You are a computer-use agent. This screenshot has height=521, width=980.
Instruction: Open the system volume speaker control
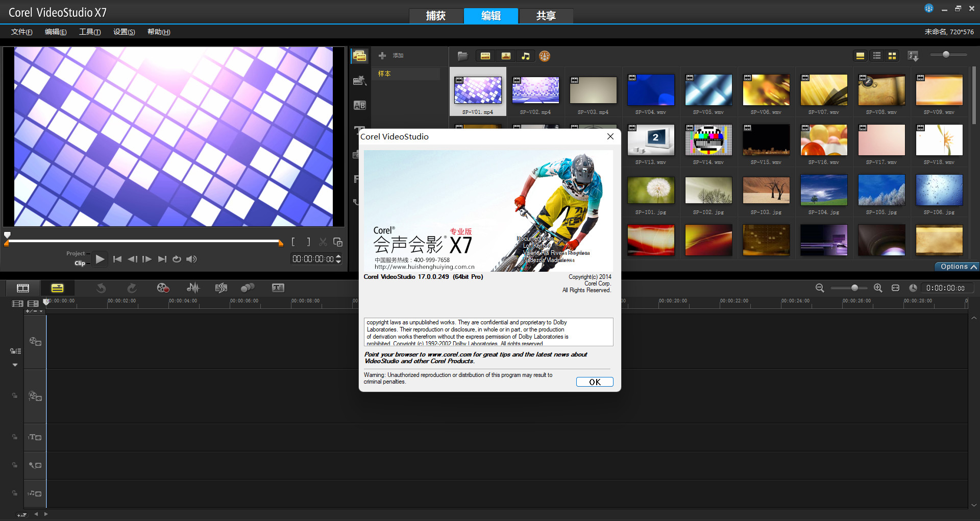[191, 259]
